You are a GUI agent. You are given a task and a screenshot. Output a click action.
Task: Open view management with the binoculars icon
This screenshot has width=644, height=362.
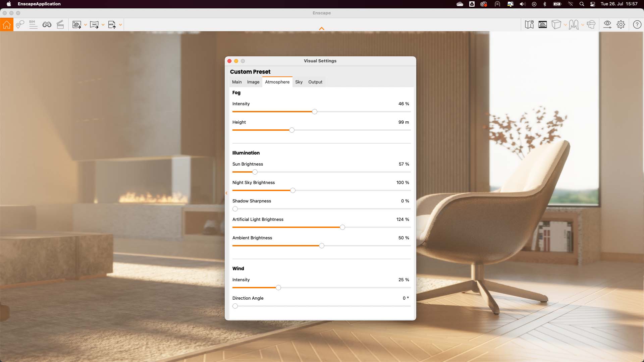47,24
